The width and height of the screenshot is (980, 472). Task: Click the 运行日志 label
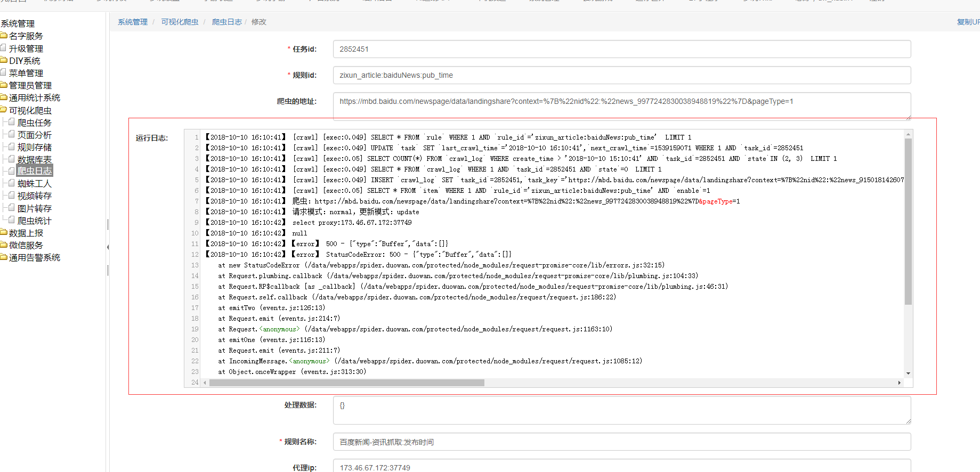151,138
